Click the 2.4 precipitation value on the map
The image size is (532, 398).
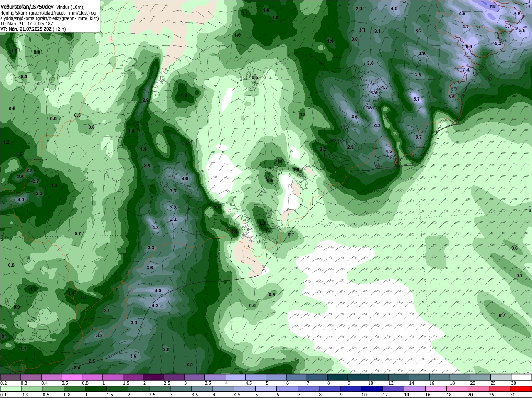pos(77,368)
